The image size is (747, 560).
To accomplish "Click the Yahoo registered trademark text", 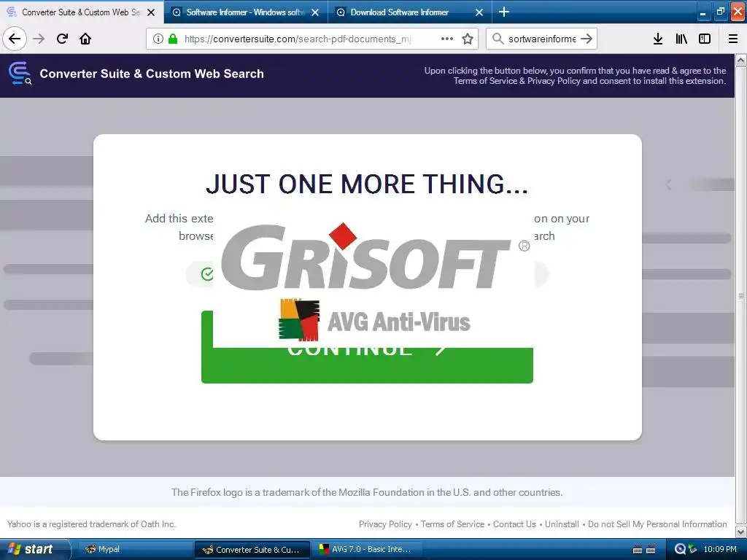I will tap(91, 524).
